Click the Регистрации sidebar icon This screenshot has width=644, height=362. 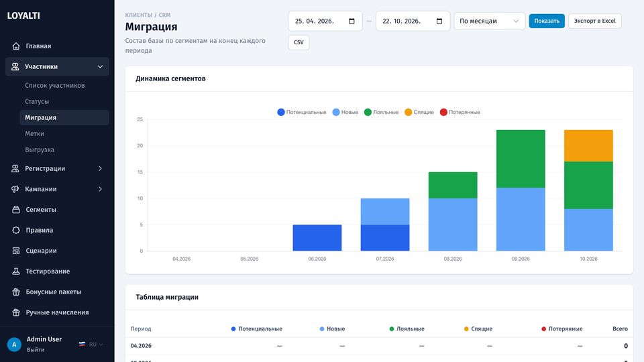[15, 168]
